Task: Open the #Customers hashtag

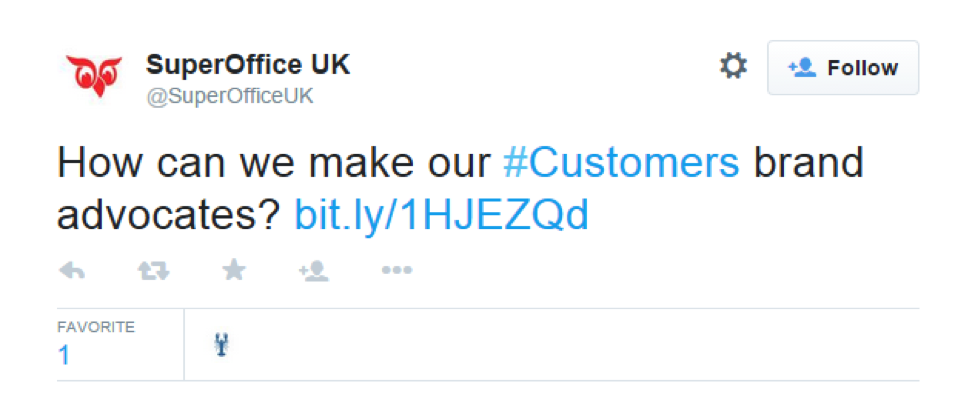Action: (x=621, y=163)
